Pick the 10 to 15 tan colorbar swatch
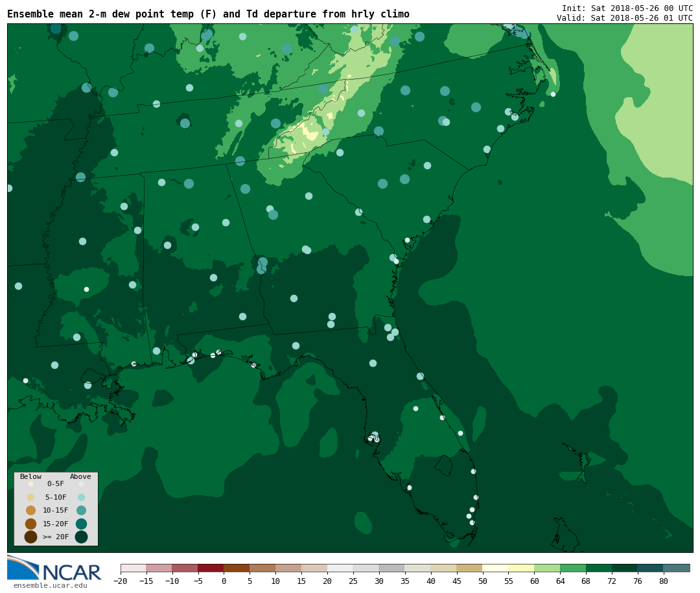 tap(289, 568)
